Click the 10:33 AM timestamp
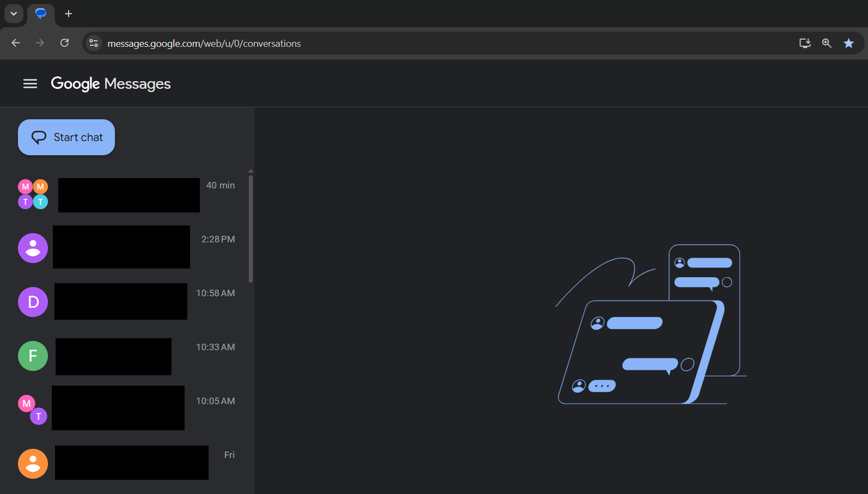The image size is (868, 494). click(216, 347)
